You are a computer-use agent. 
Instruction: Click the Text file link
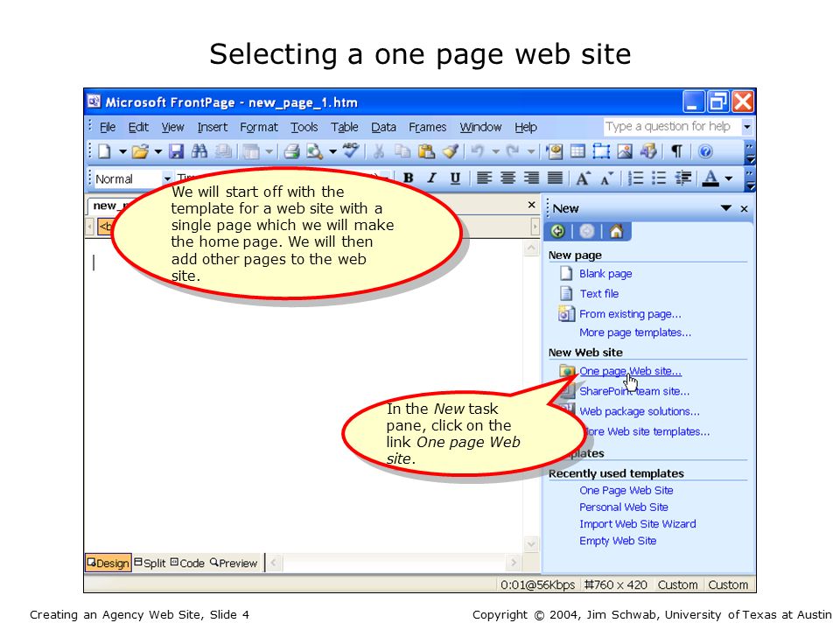click(x=598, y=294)
